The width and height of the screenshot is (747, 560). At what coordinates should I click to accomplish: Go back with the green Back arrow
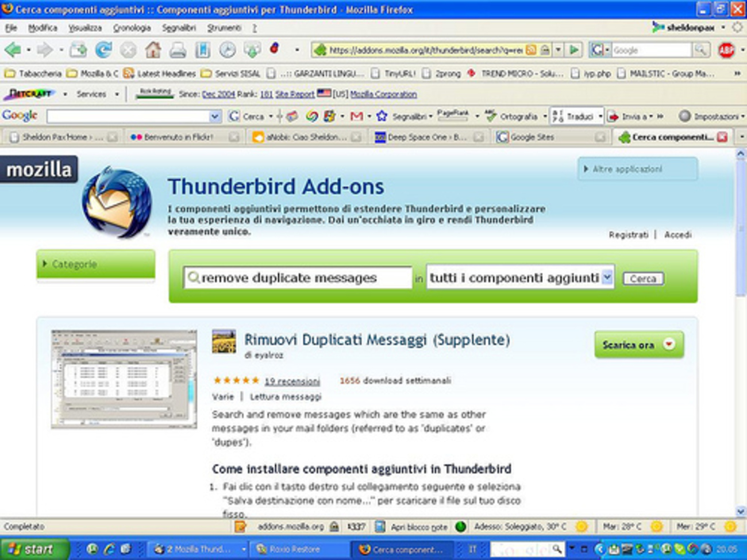pyautogui.click(x=13, y=51)
